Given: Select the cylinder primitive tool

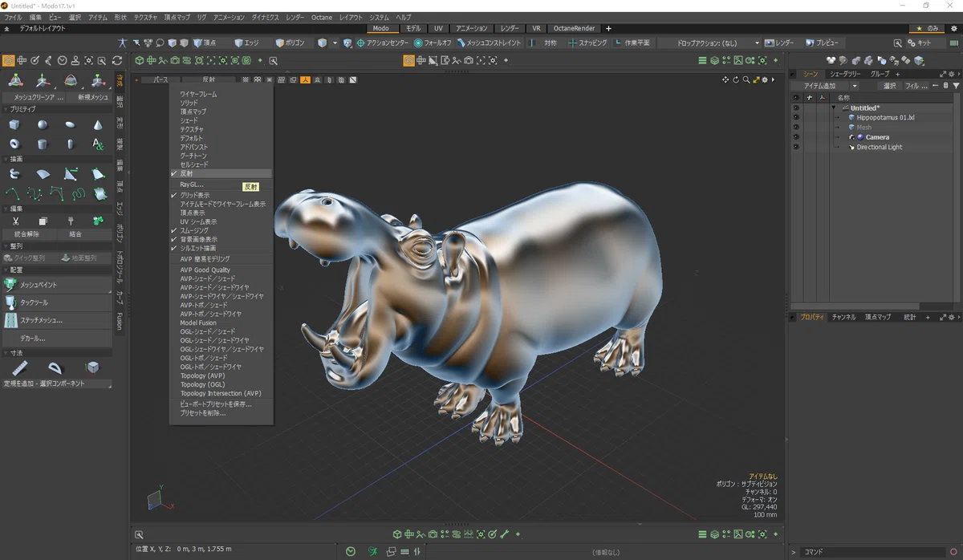Looking at the screenshot, I should click(43, 144).
